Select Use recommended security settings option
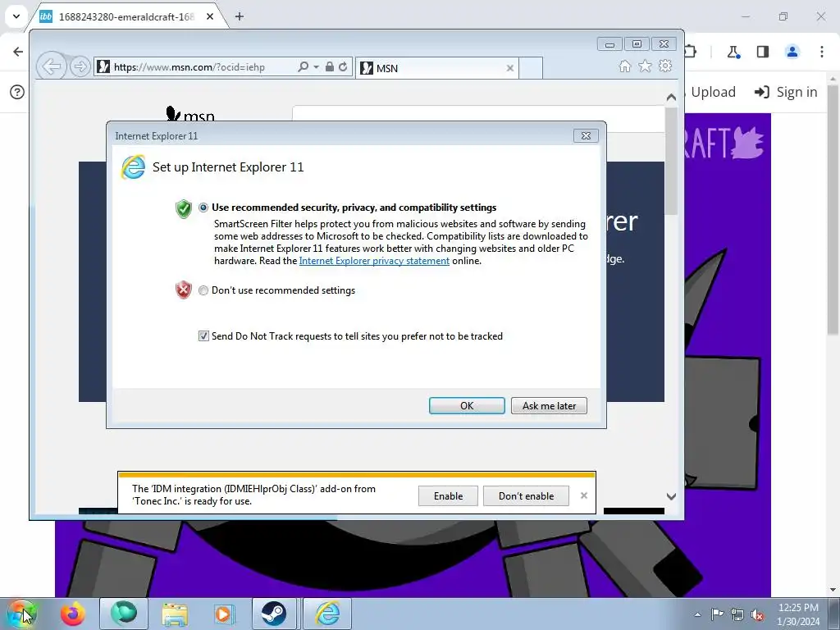 (x=203, y=208)
